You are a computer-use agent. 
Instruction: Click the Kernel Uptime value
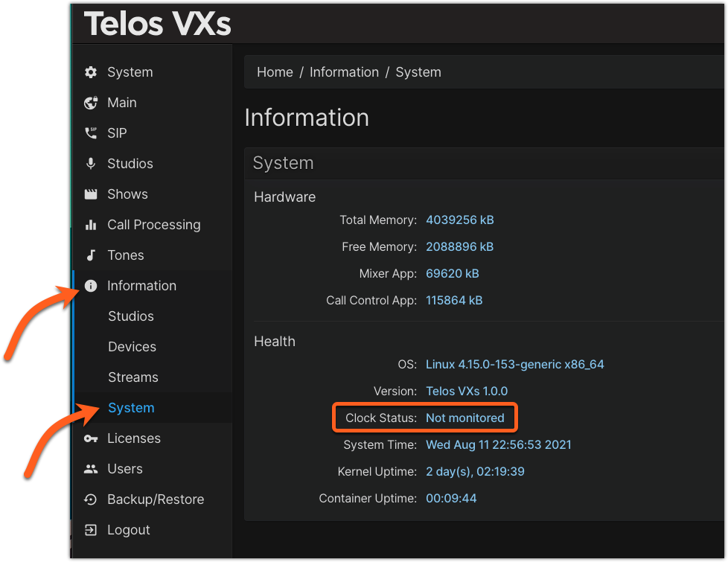pos(475,471)
